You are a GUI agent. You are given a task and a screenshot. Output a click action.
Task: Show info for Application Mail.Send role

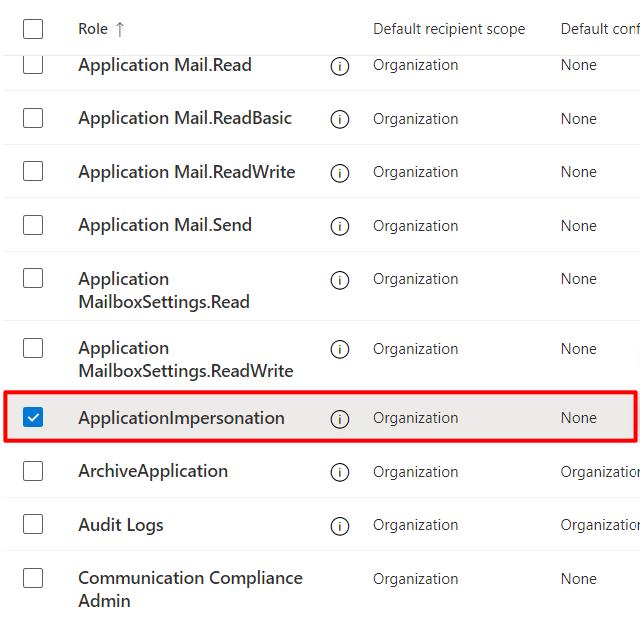(x=340, y=226)
